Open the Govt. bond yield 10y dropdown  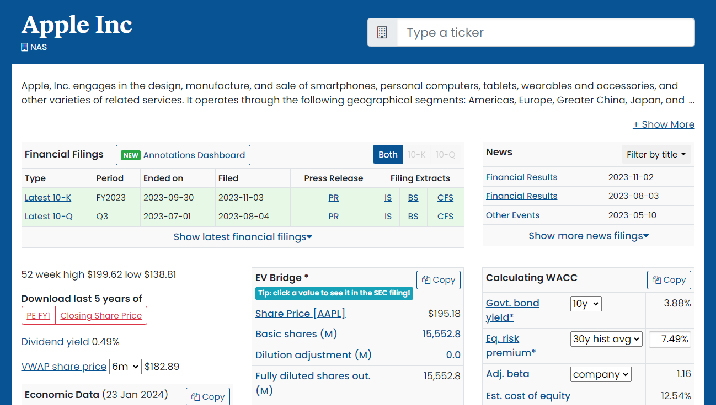tap(585, 304)
